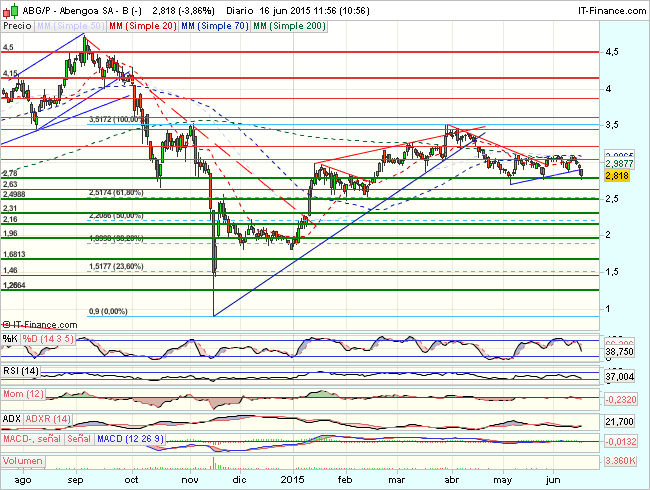Select the ADX indicator label
The image size is (650, 490).
tap(11, 419)
